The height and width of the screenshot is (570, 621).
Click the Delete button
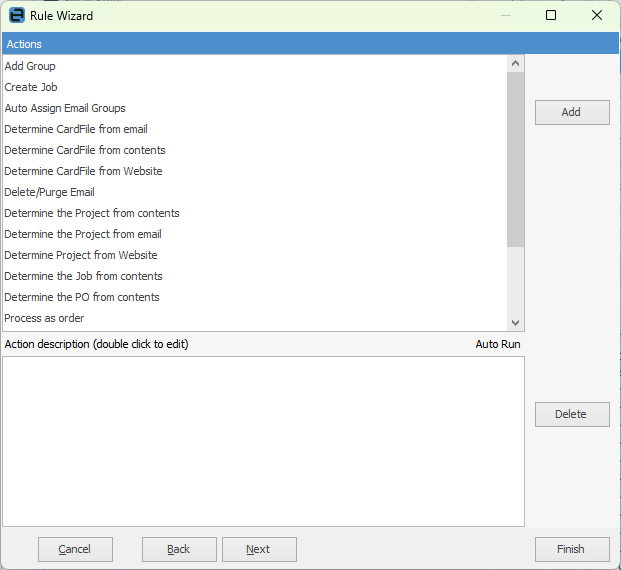coord(572,414)
